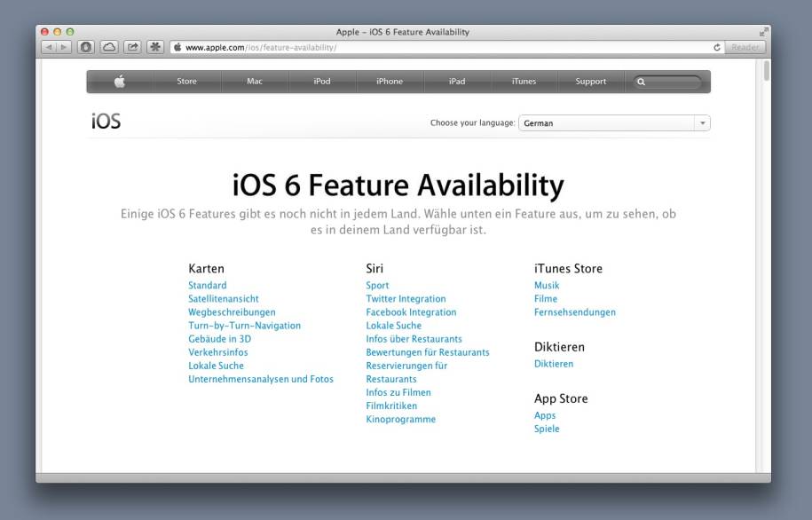Viewport: 812px width, 520px height.
Task: Click the Turn-by-Turn-Navigation link
Action: (x=244, y=326)
